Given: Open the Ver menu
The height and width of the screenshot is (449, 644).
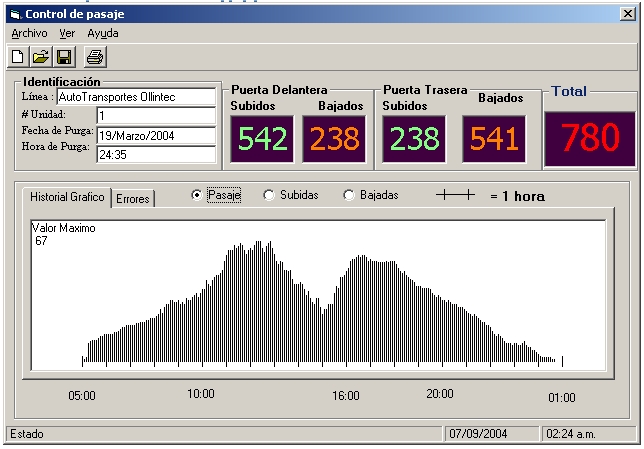Looking at the screenshot, I should pos(67,33).
